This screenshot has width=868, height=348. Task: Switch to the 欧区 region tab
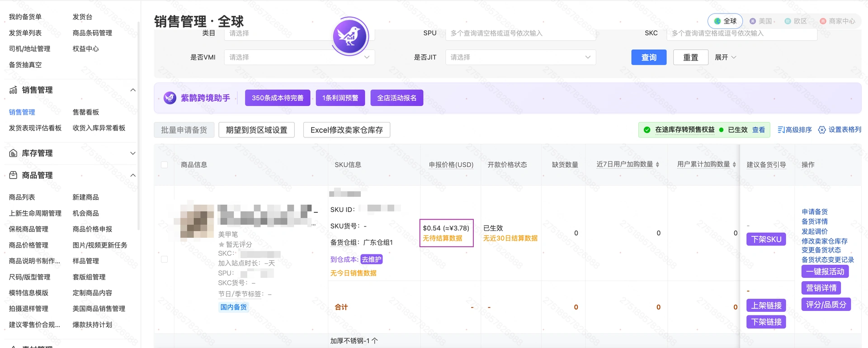pyautogui.click(x=796, y=21)
